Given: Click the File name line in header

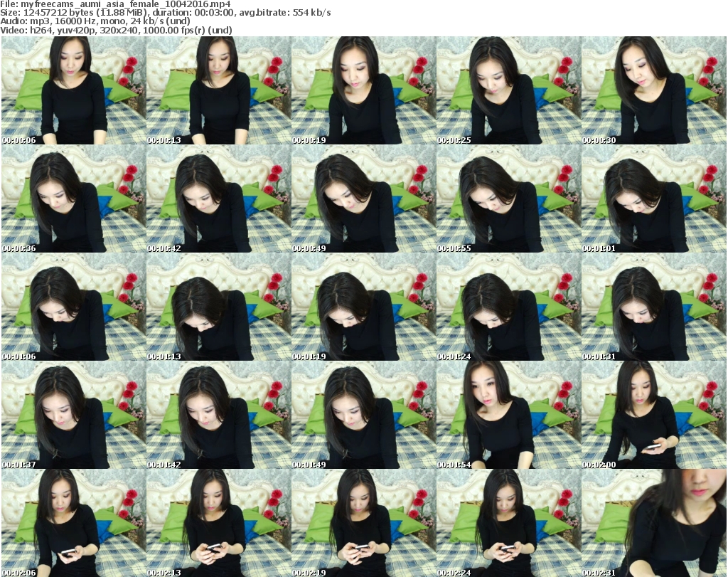Looking at the screenshot, I should (115, 4).
